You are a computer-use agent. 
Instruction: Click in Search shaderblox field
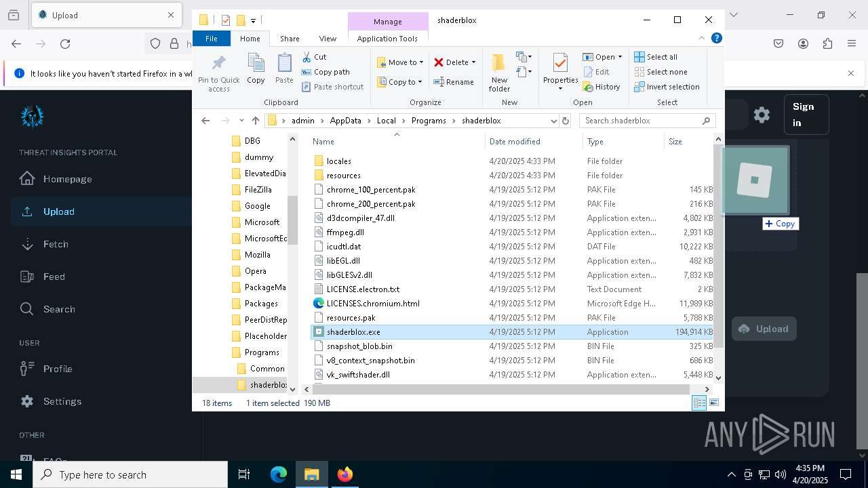pyautogui.click(x=641, y=121)
